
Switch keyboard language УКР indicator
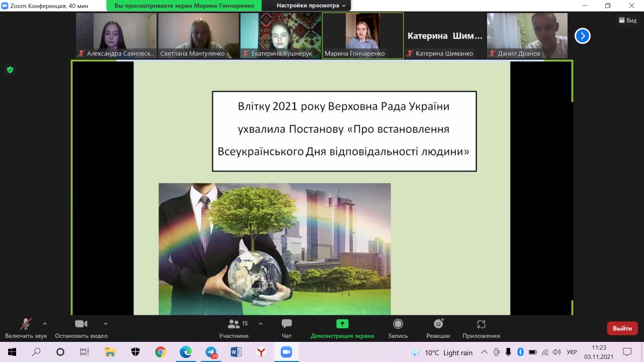click(572, 352)
